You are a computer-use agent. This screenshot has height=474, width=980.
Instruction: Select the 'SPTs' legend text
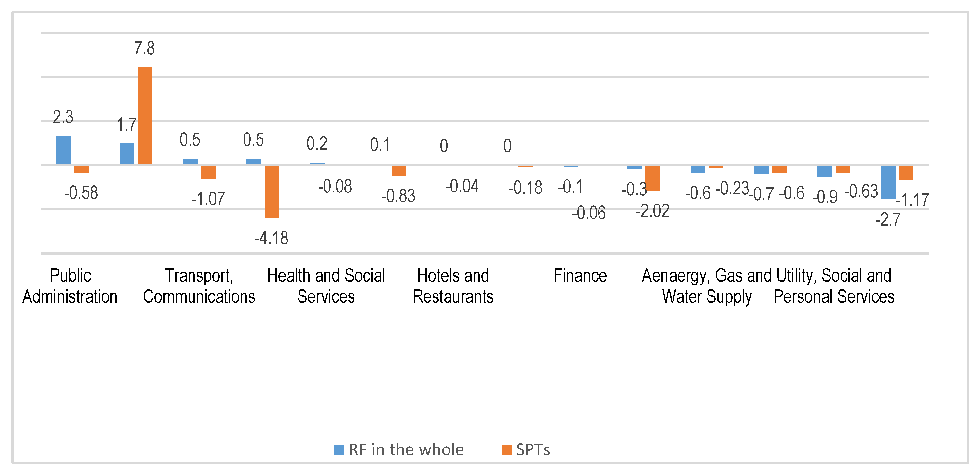tap(533, 450)
